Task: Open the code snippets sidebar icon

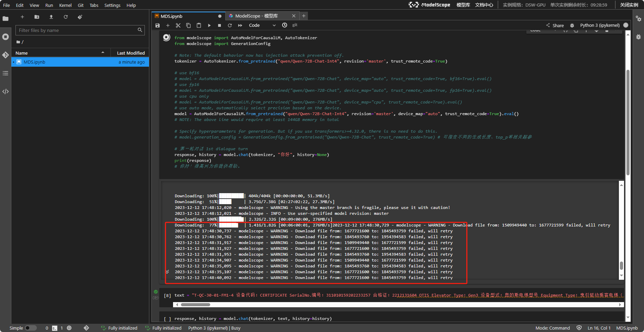Action: pos(6,91)
